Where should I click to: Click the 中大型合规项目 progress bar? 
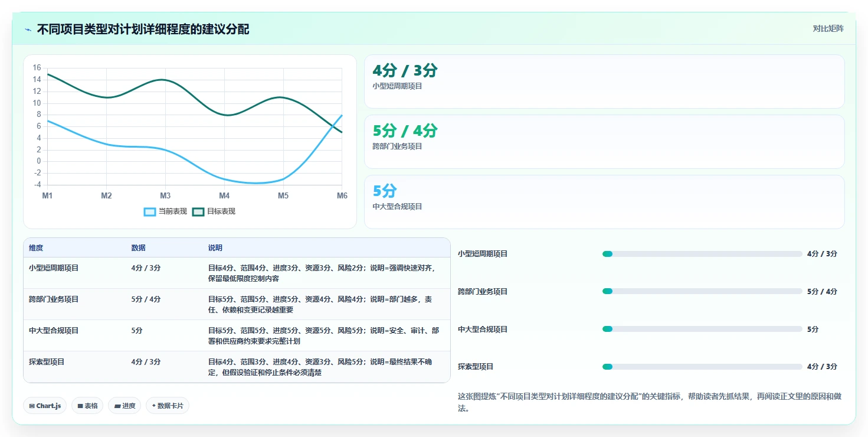702,329
